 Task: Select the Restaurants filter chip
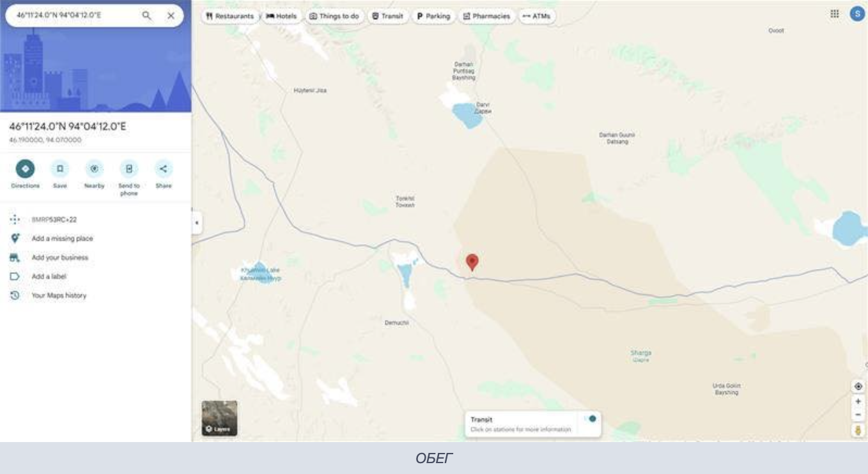(230, 16)
